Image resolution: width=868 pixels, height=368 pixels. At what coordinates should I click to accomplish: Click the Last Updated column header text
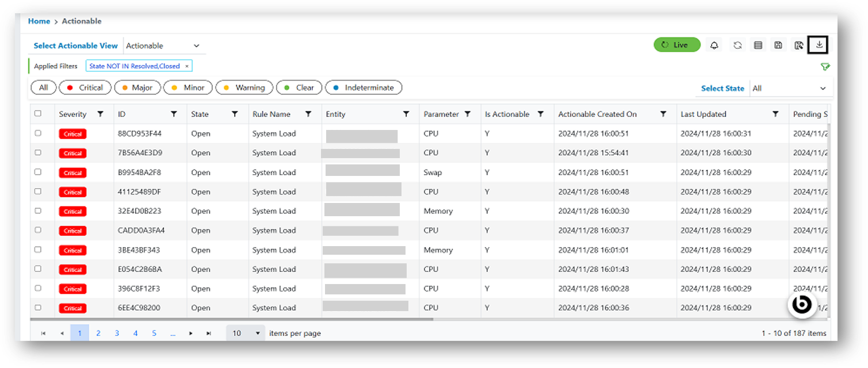click(x=703, y=114)
